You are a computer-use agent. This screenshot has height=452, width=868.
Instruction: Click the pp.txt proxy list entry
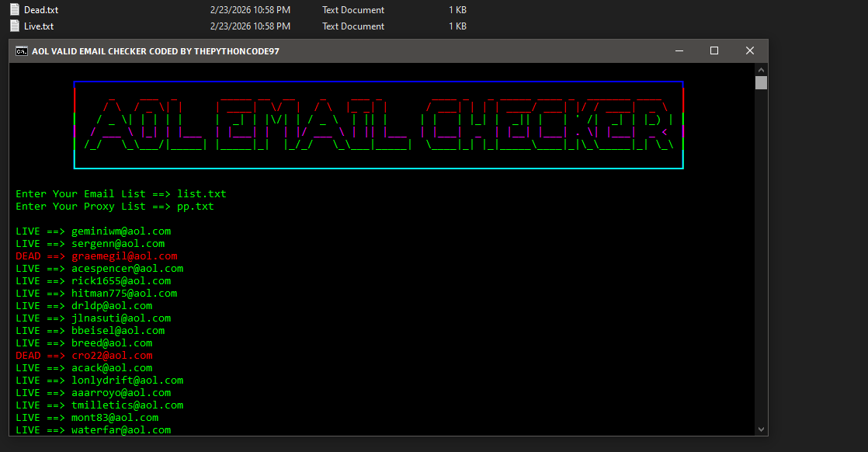tap(196, 207)
